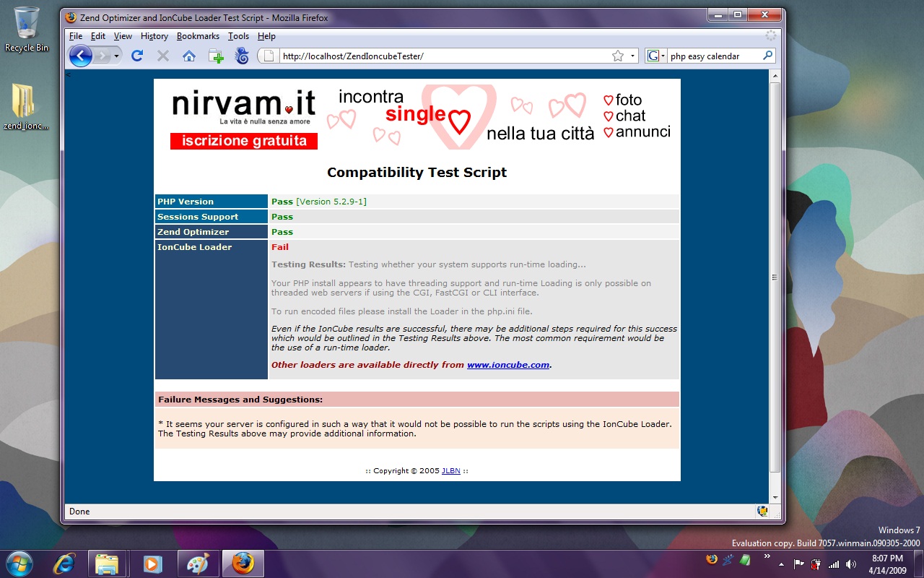Viewport: 924px width, 578px height.
Task: Open the back/forward history dropdown arrow
Action: tap(117, 56)
